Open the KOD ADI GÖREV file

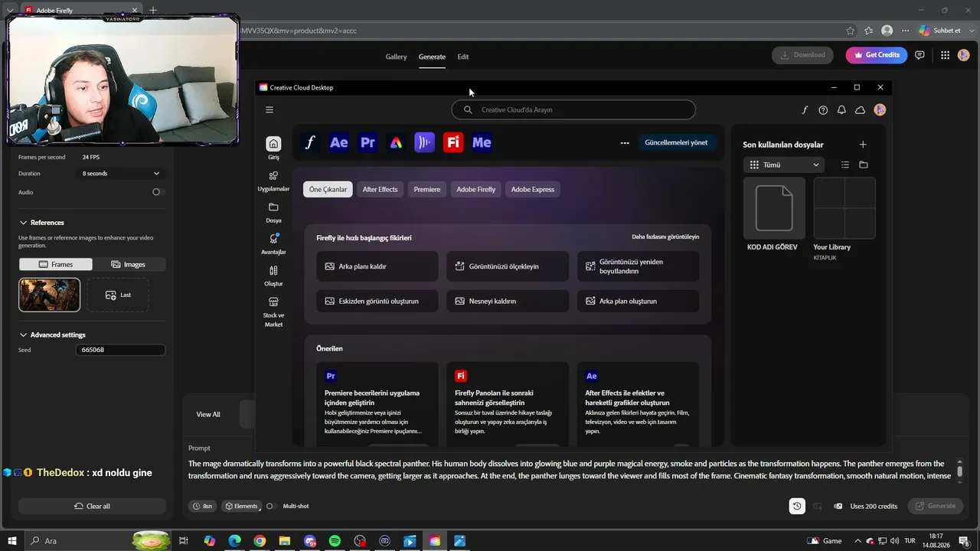tap(774, 214)
